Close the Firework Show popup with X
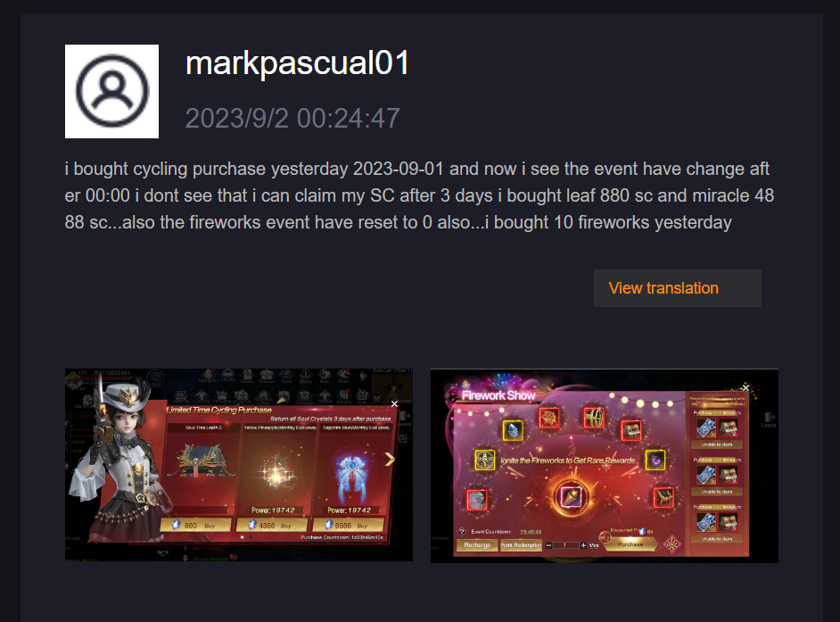Viewport: 840px width, 622px height. pyautogui.click(x=745, y=387)
